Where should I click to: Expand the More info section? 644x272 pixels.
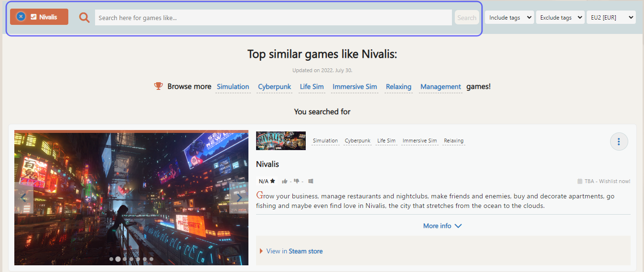442,226
